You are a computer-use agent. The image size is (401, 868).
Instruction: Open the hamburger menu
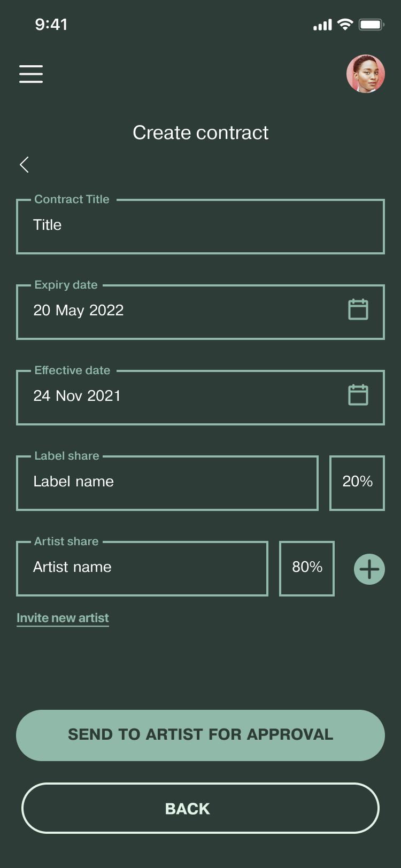pyautogui.click(x=31, y=74)
